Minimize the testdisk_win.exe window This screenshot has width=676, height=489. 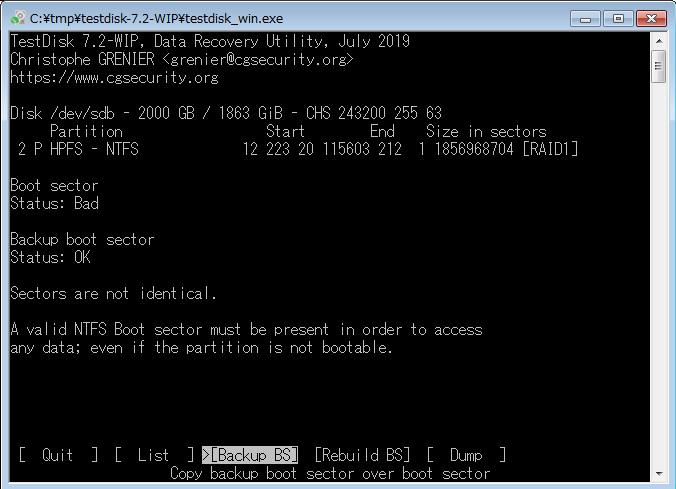click(x=585, y=17)
